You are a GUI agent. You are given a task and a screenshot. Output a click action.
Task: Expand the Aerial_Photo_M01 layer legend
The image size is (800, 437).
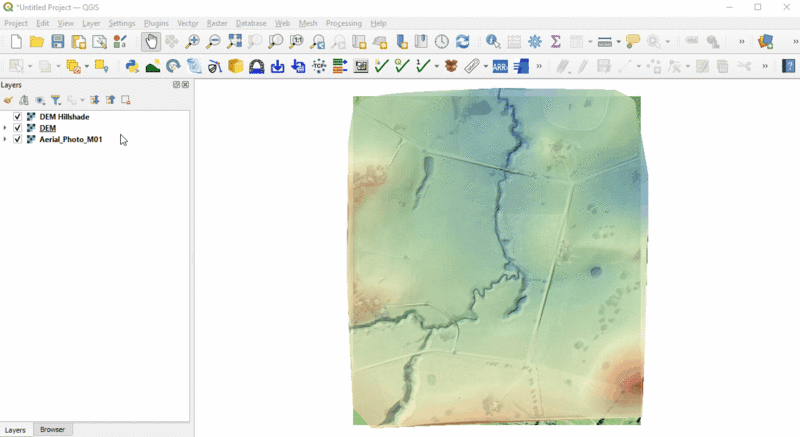[6, 140]
